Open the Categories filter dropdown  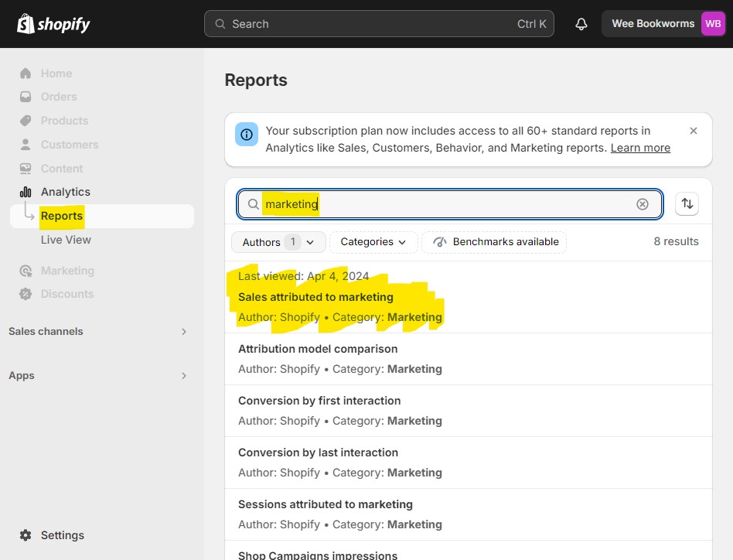pos(373,242)
